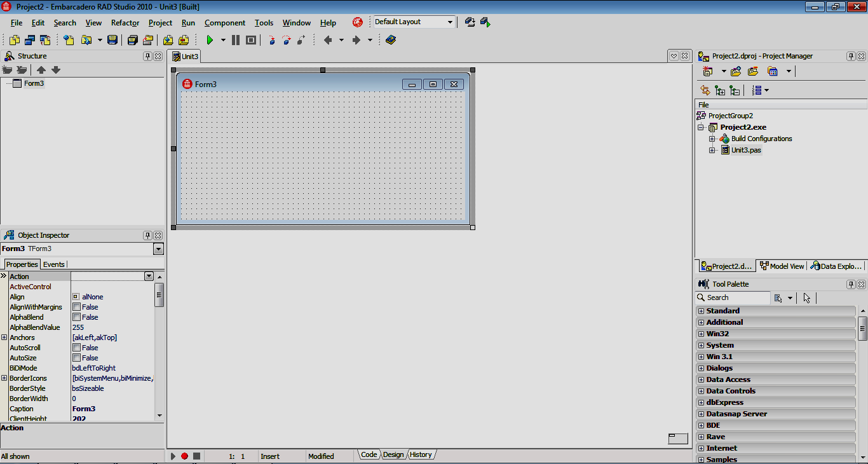Switch to the Code tab
The image size is (868, 464).
[369, 454]
